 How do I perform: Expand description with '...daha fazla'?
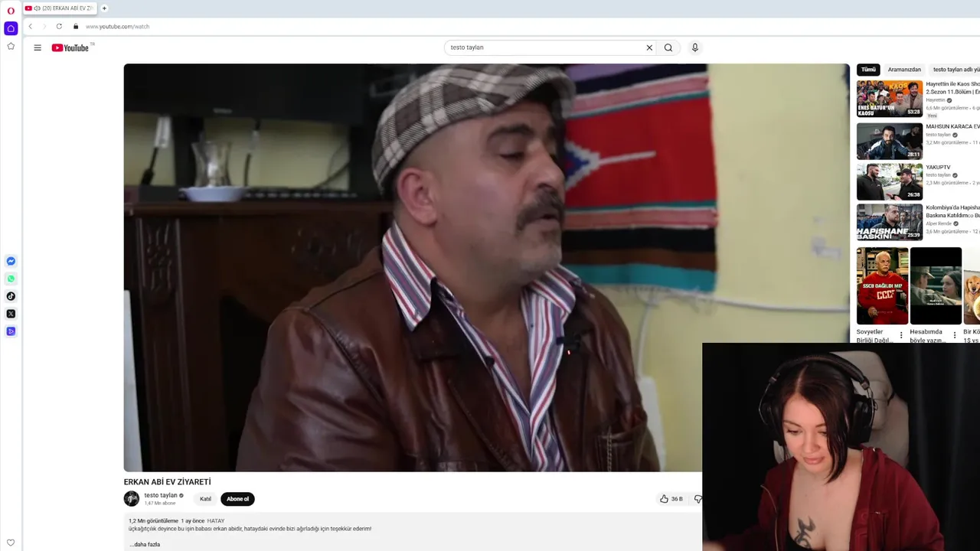(145, 544)
